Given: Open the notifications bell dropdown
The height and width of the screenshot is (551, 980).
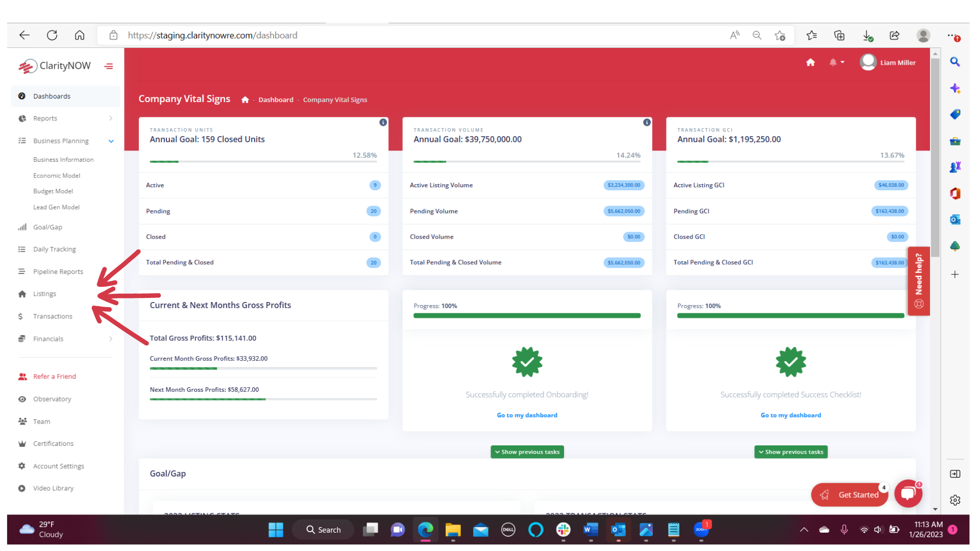Looking at the screenshot, I should coord(837,62).
